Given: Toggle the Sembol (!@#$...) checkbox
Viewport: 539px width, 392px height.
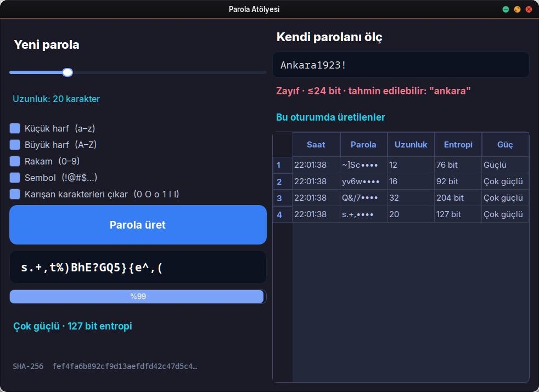Looking at the screenshot, I should [x=15, y=178].
